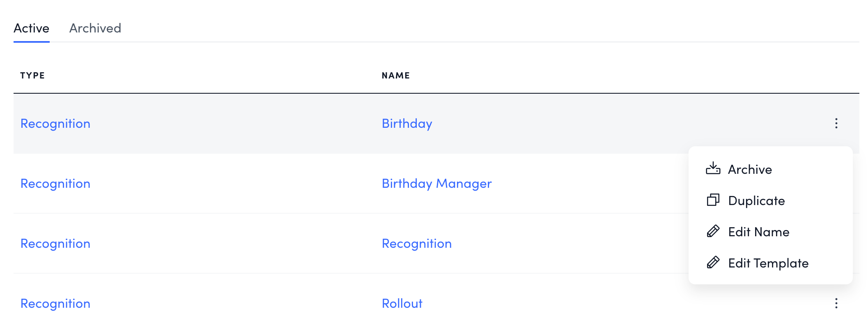Screen dimensions: 868x332
Task: Select Edit Template menu option
Action: point(768,263)
